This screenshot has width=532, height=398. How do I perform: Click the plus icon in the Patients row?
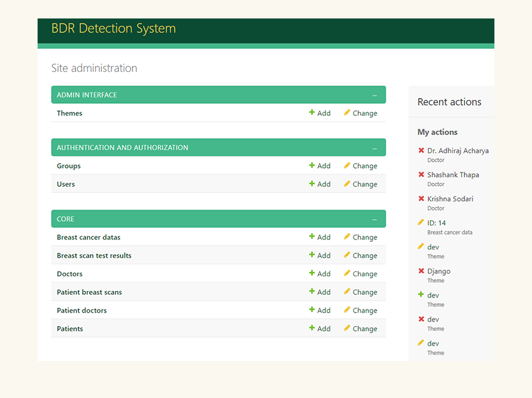tap(312, 328)
